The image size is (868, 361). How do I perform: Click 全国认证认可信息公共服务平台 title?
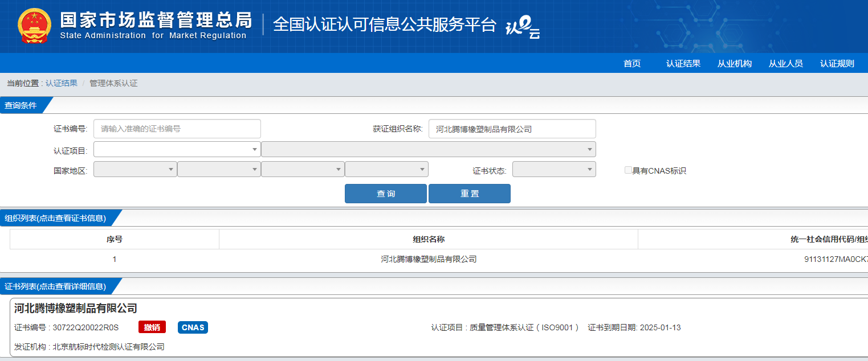pyautogui.click(x=385, y=24)
